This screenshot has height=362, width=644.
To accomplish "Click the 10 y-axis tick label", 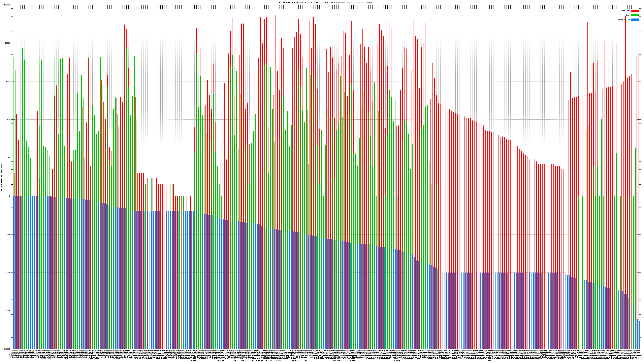I will (9, 158).
